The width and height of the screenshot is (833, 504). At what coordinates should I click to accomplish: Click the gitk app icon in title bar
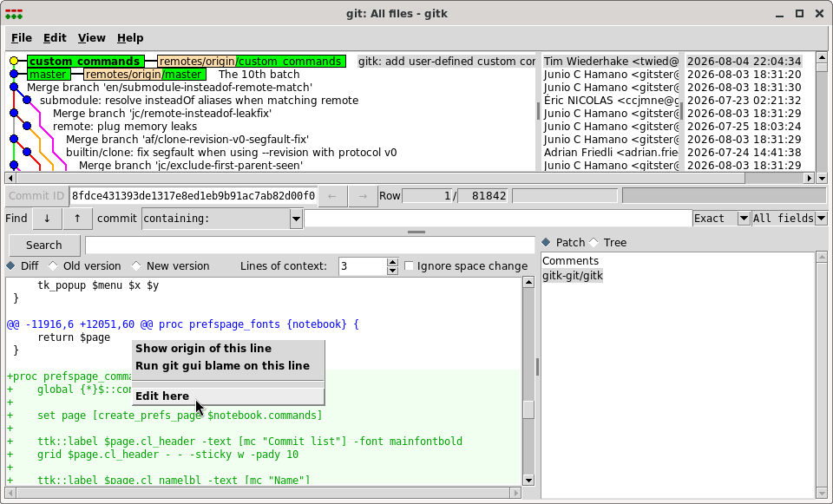click(14, 14)
